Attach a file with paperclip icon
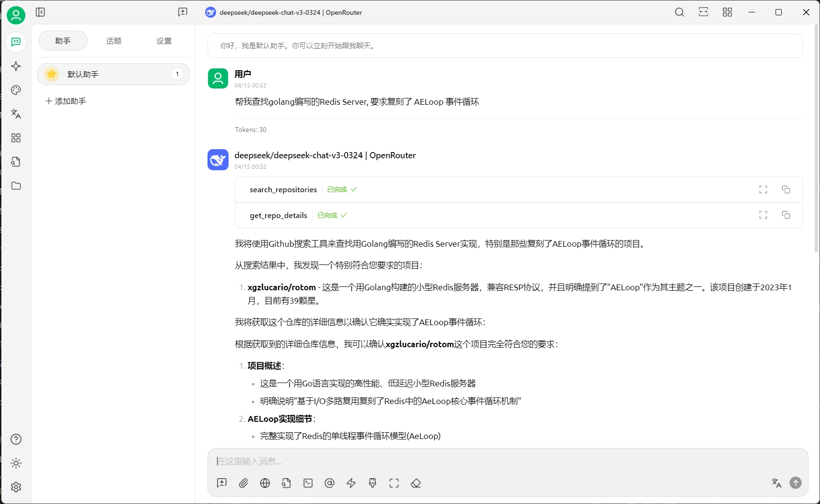Image resolution: width=820 pixels, height=504 pixels. [243, 483]
